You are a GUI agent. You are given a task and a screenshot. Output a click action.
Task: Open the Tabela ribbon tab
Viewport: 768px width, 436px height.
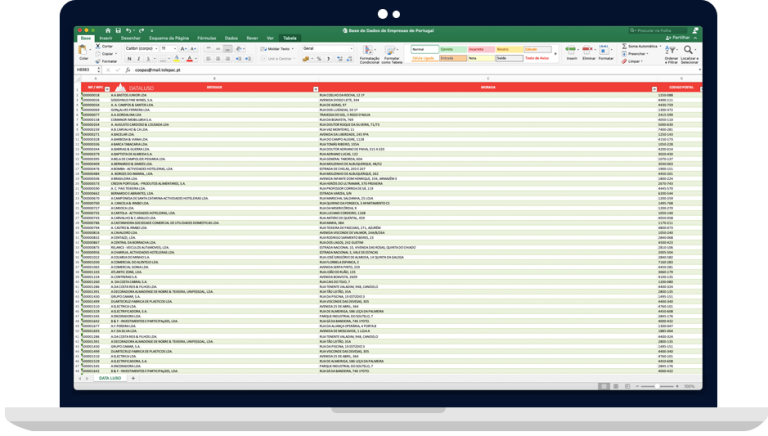pyautogui.click(x=289, y=38)
